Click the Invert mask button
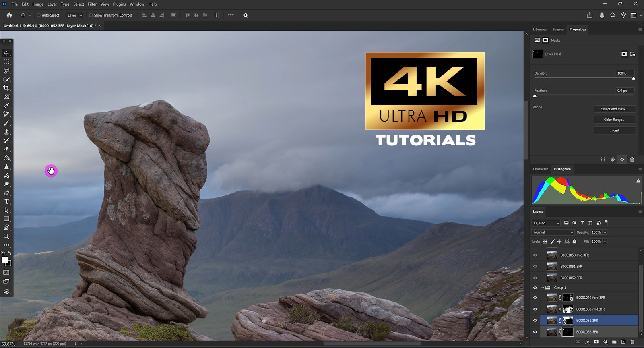The image size is (644, 348). [614, 130]
